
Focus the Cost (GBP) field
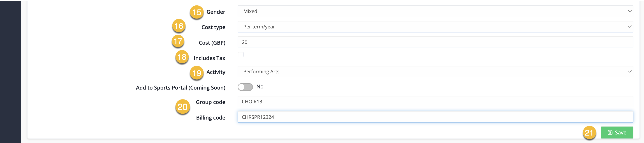pos(435,42)
